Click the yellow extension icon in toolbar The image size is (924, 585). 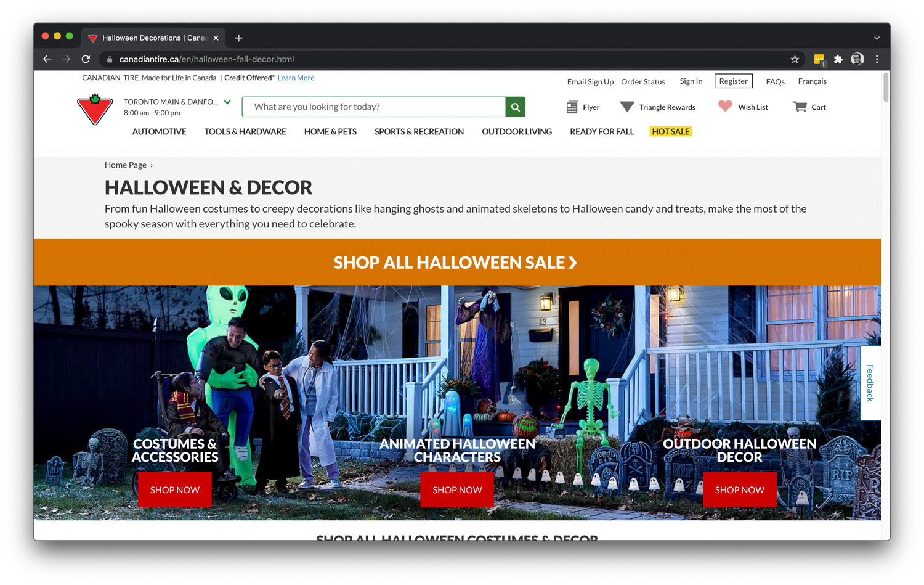(x=819, y=60)
